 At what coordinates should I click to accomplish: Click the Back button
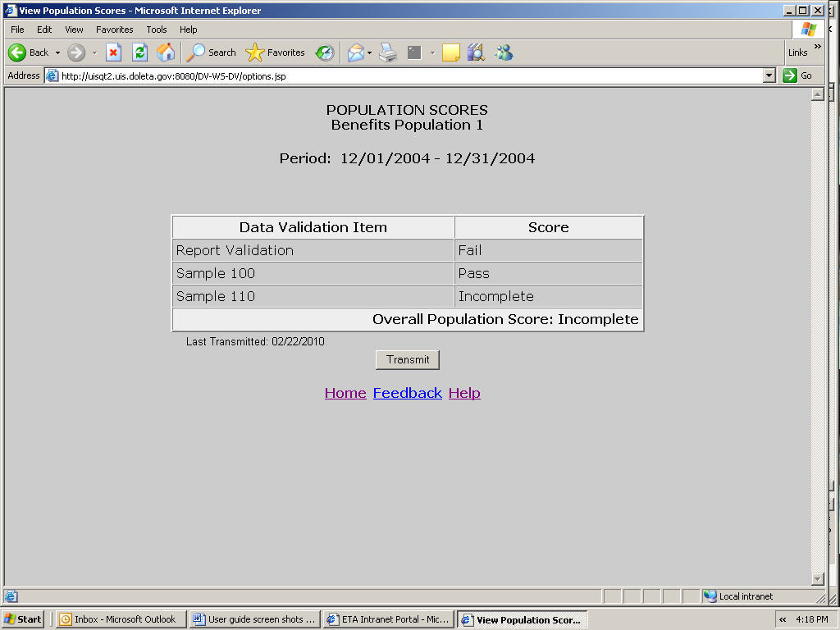pos(29,52)
